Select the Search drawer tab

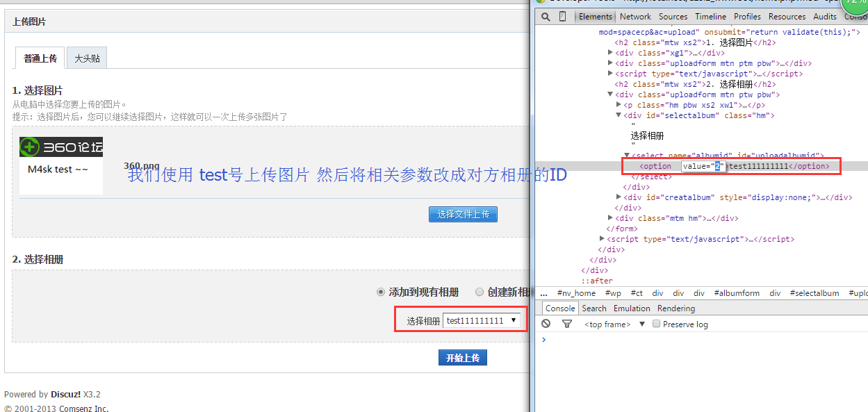point(594,308)
